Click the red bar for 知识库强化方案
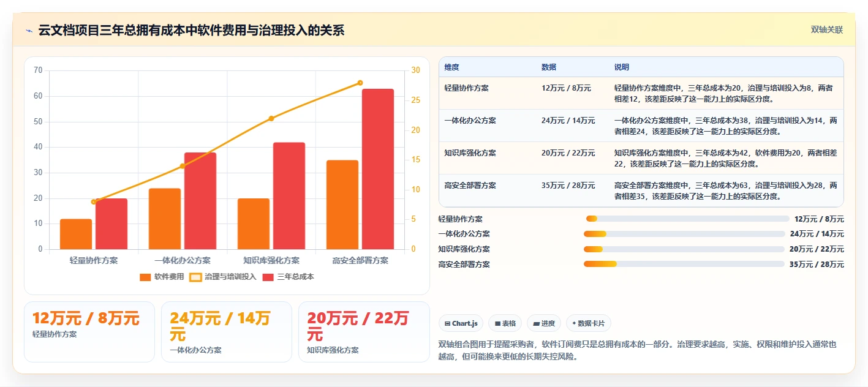The height and width of the screenshot is (387, 868). pos(289,196)
